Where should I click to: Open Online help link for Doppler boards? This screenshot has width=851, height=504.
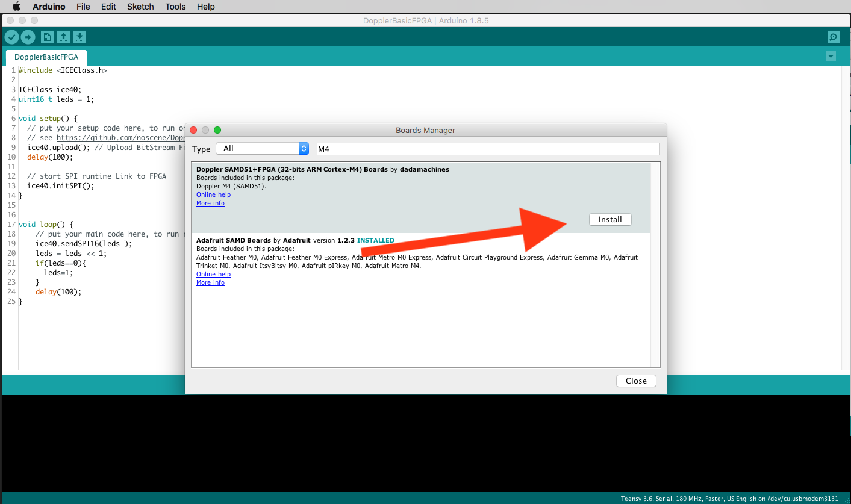(213, 194)
